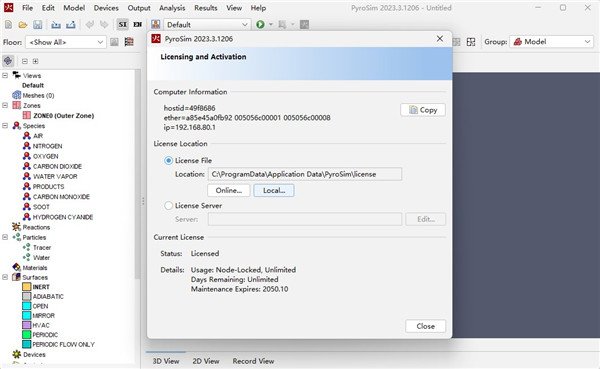
Task: Open the Group Model dropdown
Action: 551,42
